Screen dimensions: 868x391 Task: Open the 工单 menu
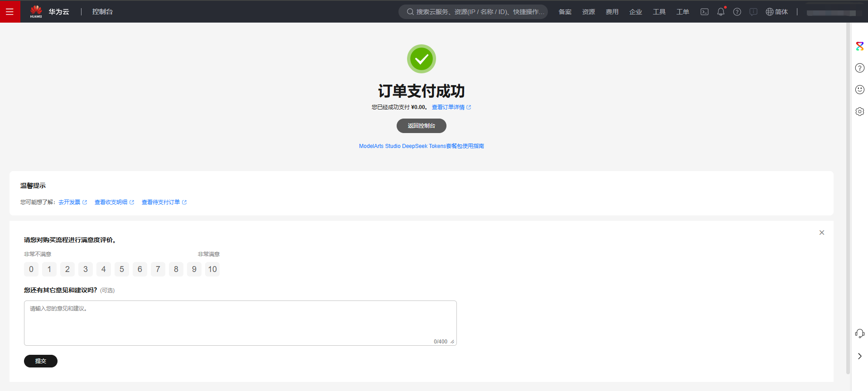tap(682, 12)
